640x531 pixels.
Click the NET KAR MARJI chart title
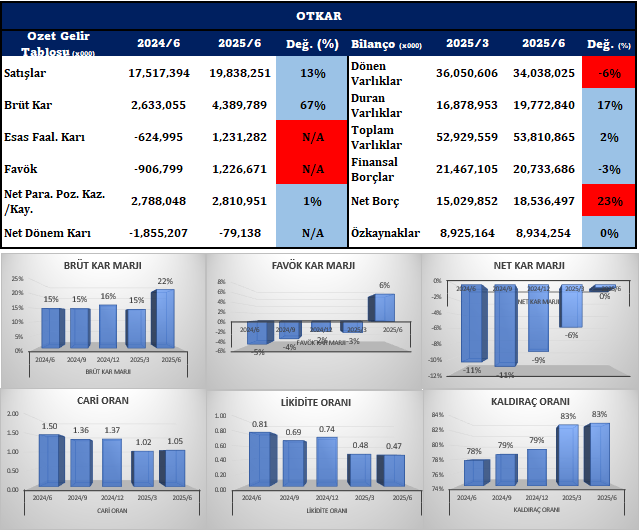529,265
